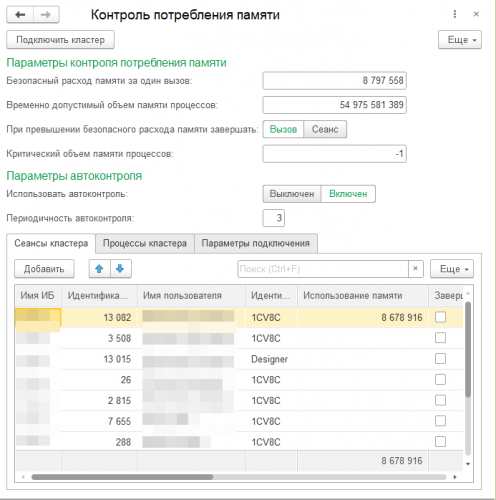Select the cell with value 288
This screenshot has height=500, width=496.
pyautogui.click(x=99, y=442)
